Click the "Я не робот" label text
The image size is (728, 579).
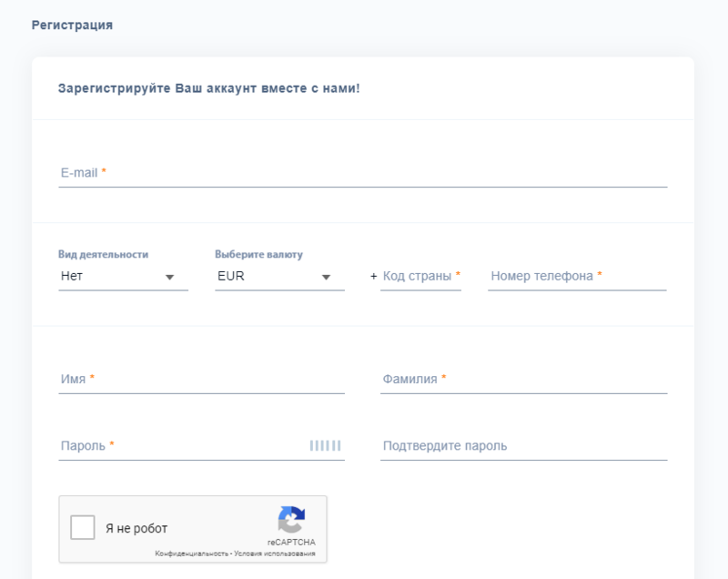(x=136, y=529)
